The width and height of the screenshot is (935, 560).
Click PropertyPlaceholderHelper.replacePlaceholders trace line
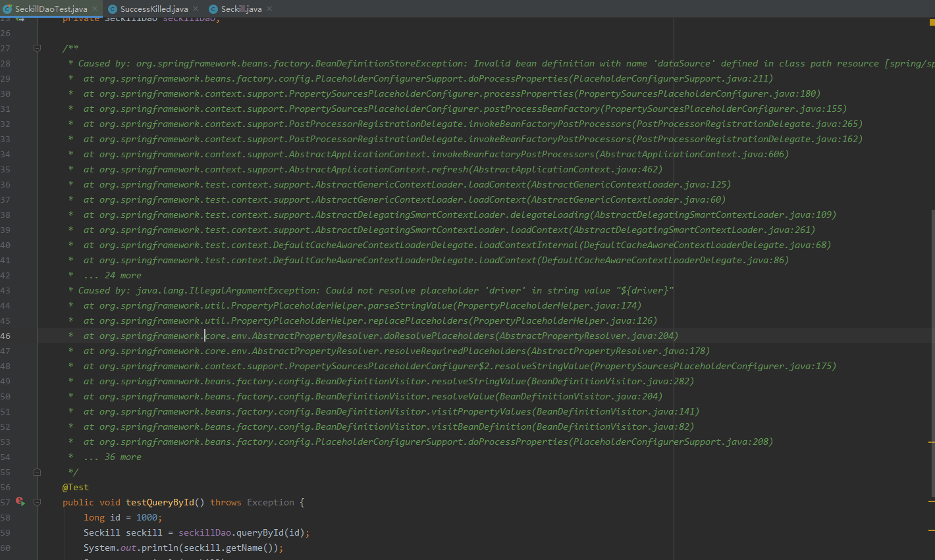tap(370, 320)
